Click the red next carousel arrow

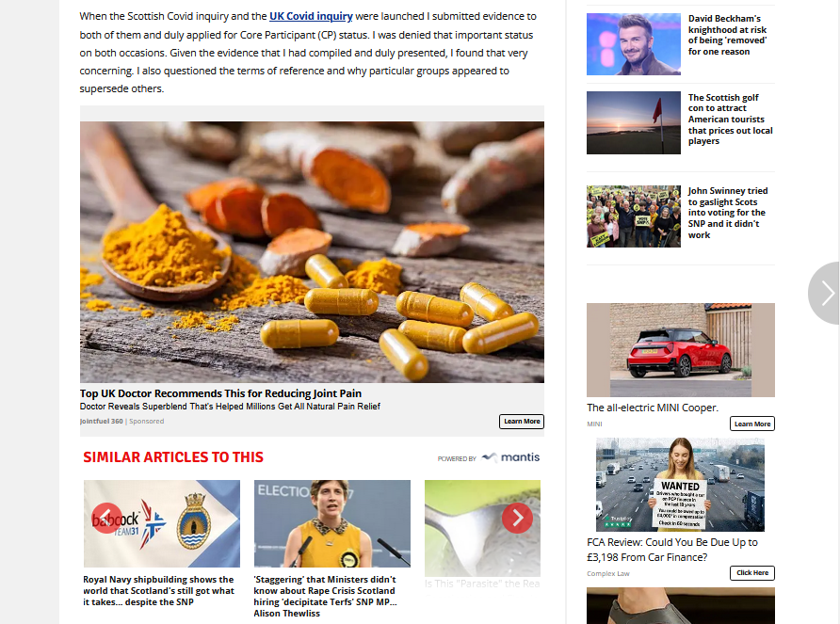click(517, 518)
